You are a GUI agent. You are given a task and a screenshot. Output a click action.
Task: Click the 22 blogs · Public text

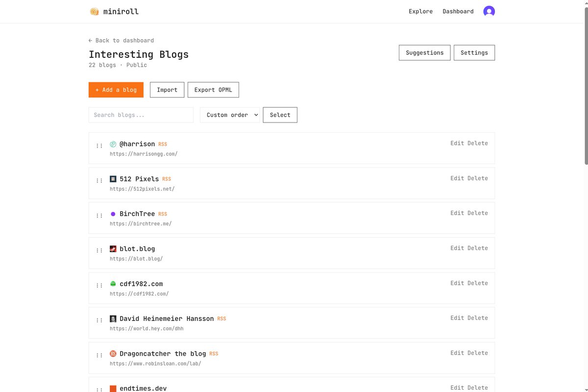coord(118,65)
